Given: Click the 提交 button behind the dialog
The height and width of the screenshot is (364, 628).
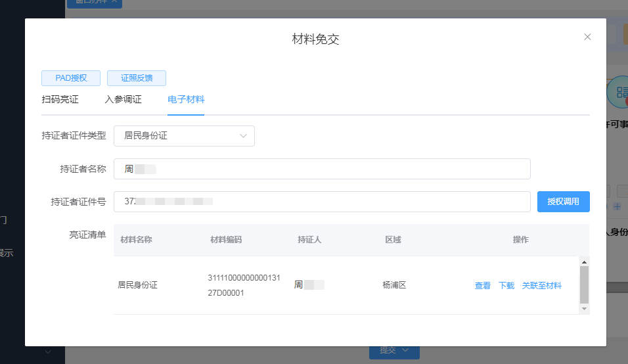Looking at the screenshot, I should coord(394,351).
